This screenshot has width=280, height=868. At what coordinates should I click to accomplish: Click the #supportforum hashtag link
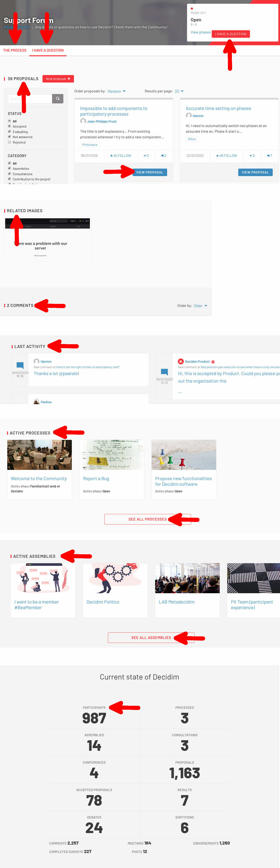tap(16, 27)
